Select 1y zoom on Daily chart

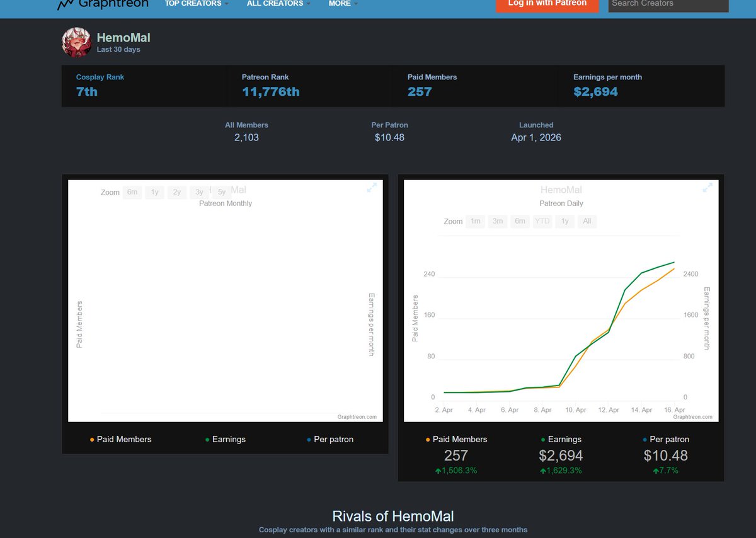pos(565,221)
